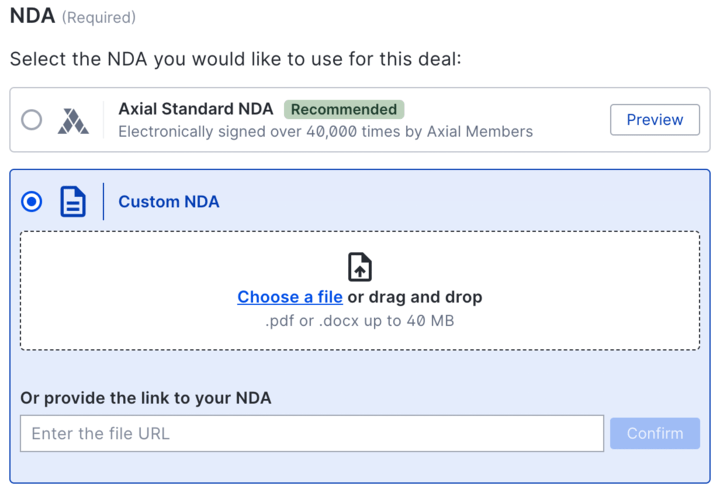Click the Custom NDA document icon

coord(73,202)
